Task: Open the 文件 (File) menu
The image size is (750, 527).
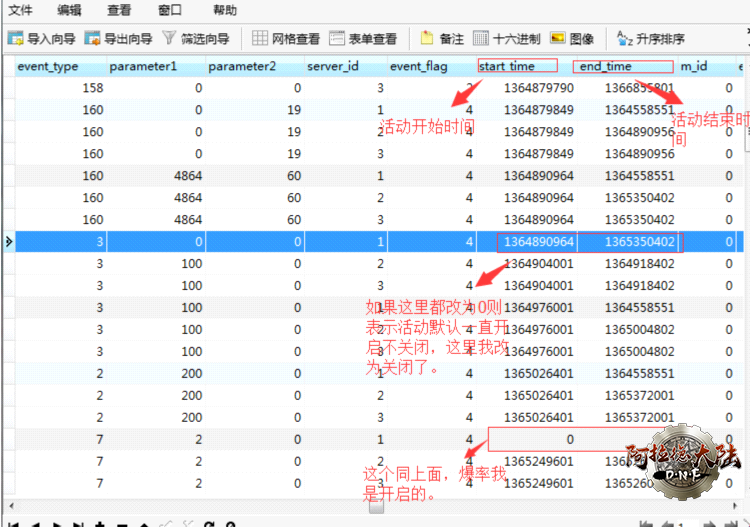Action: coord(20,10)
